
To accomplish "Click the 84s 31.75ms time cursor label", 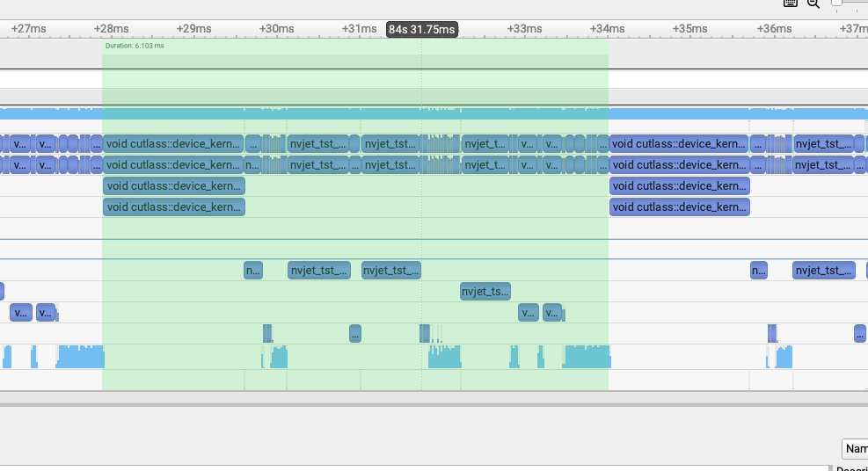I will [x=421, y=30].
